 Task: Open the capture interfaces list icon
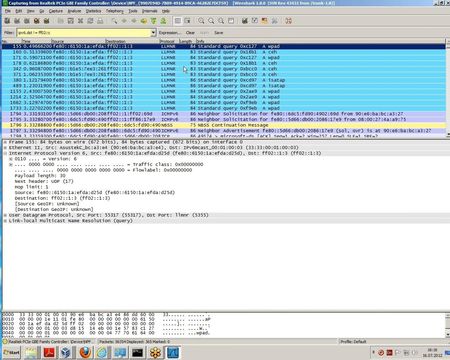point(7,21)
